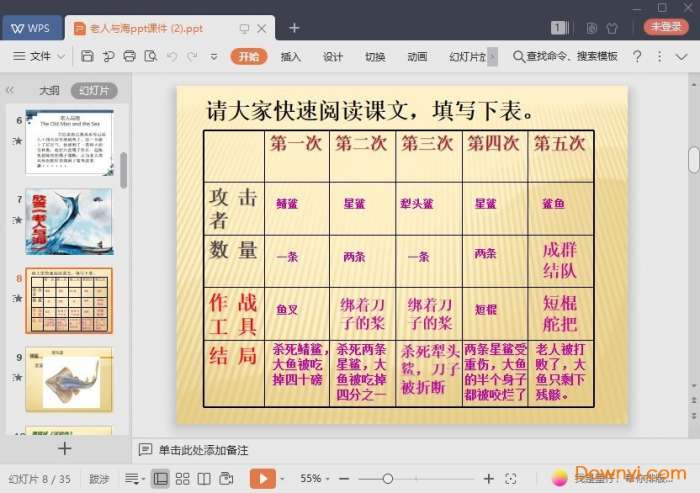Click the 未登录 login button
This screenshot has width=700, height=493.
click(666, 26)
